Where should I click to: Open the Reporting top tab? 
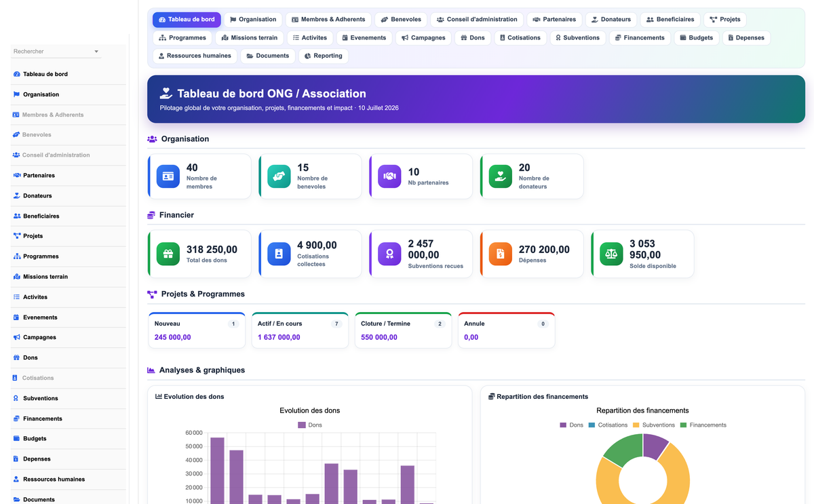(323, 56)
